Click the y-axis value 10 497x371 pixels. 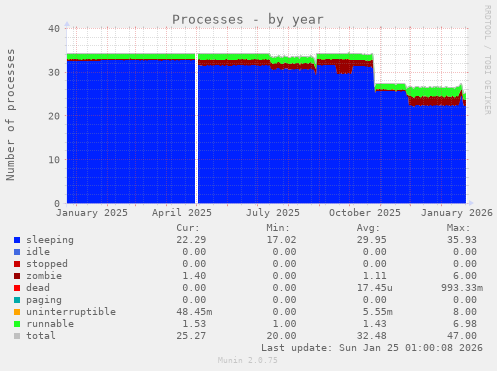54,160
